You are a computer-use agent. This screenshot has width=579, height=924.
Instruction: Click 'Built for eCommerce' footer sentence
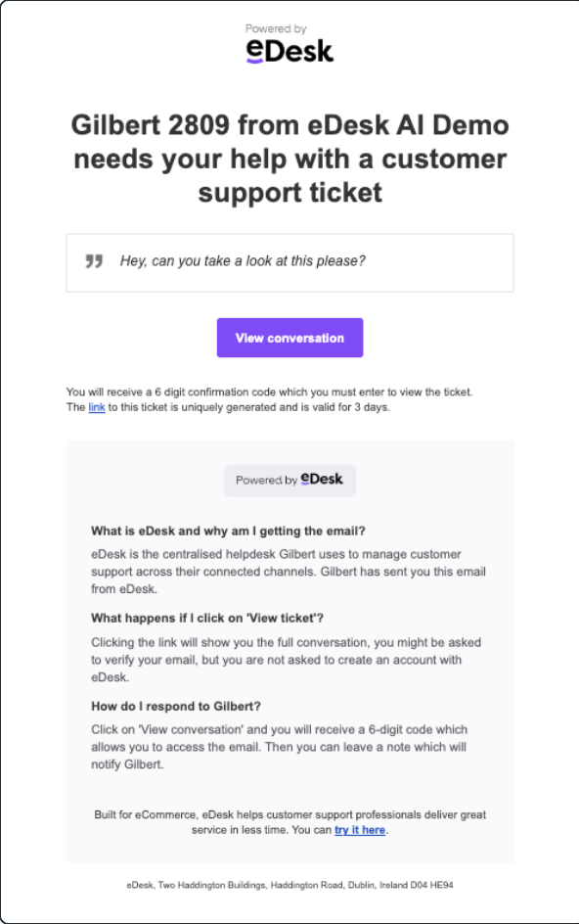click(289, 822)
